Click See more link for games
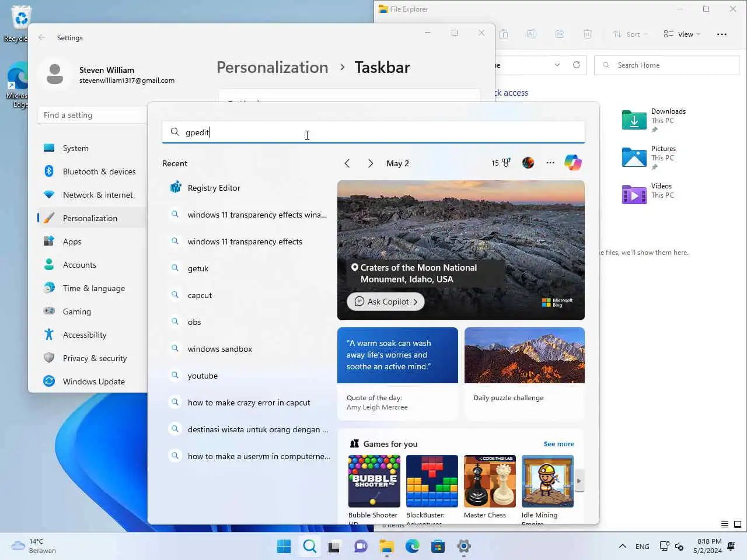Screen dimensions: 747x560 point(558,444)
